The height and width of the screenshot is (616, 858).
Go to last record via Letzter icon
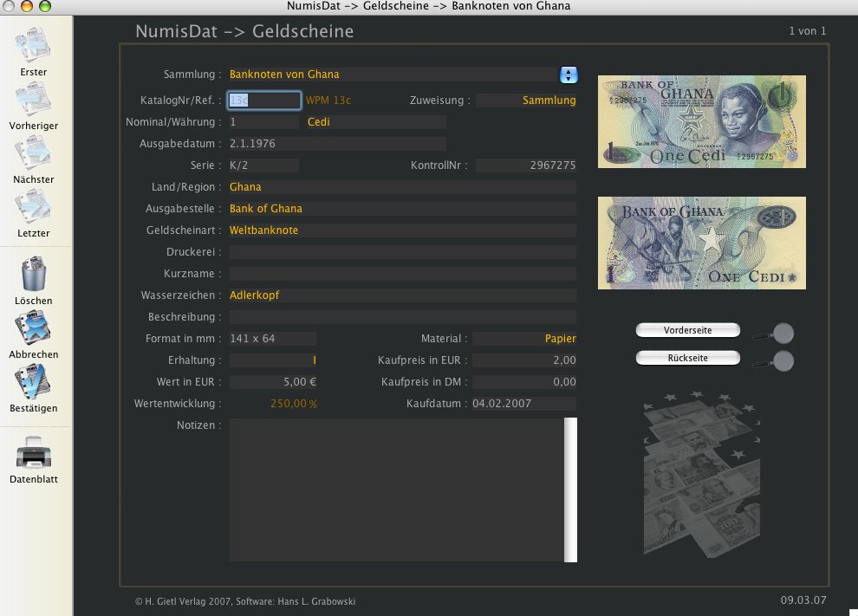tap(33, 206)
